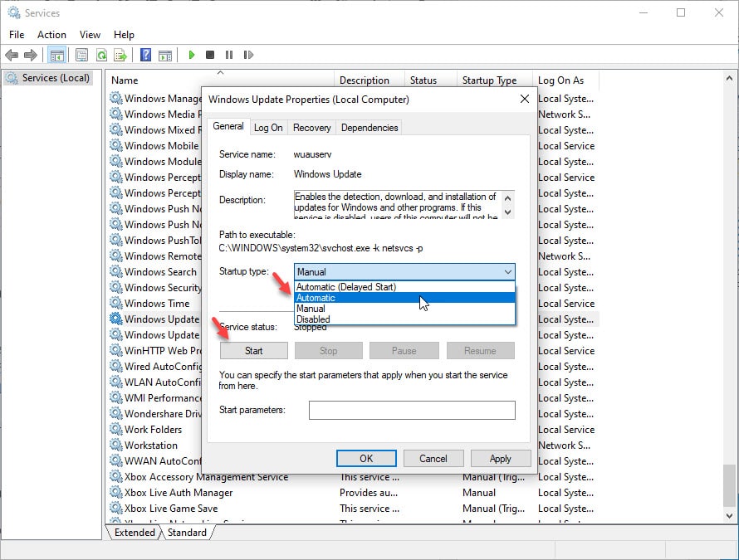The width and height of the screenshot is (739, 560).
Task: Click the Show/Hide Action Pane icon
Action: pyautogui.click(x=165, y=55)
